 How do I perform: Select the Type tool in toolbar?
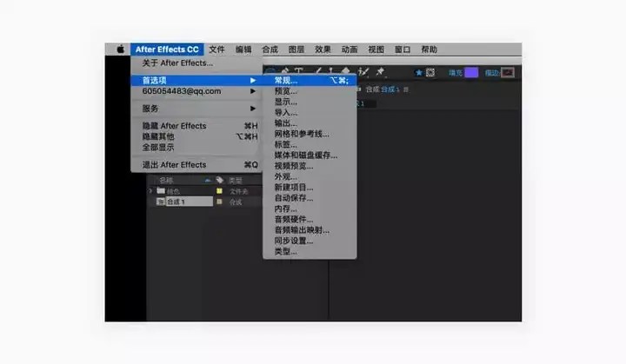(x=299, y=70)
